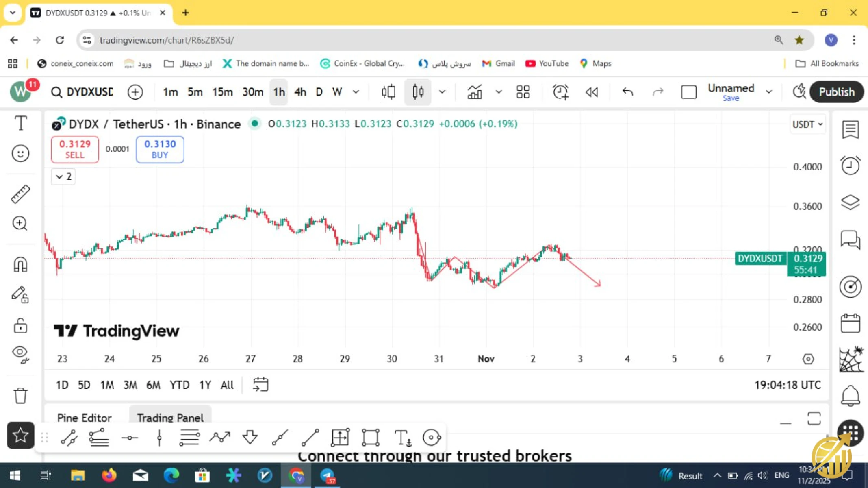Open the chart settings gear near time axis
This screenshot has height=488, width=868.
[x=808, y=359]
